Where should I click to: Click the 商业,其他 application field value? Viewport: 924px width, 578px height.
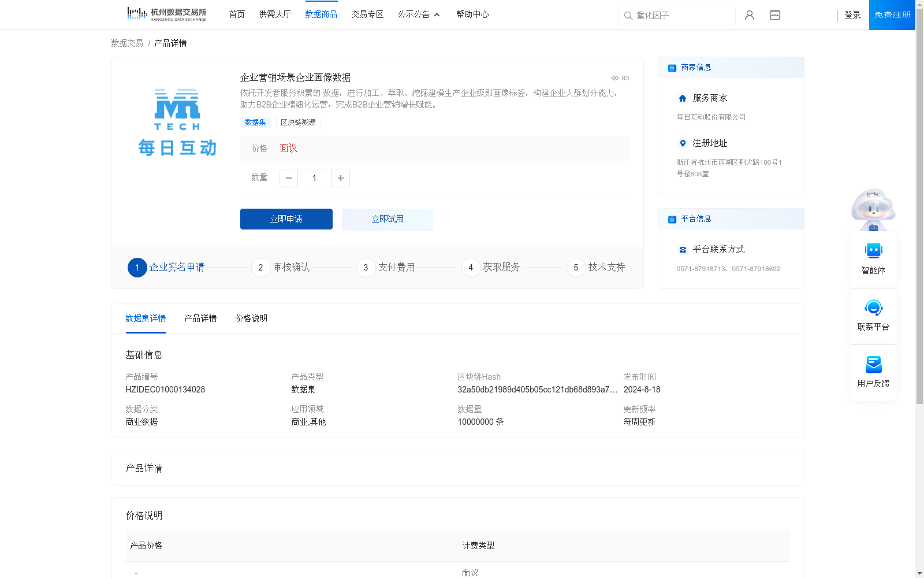pyautogui.click(x=308, y=422)
